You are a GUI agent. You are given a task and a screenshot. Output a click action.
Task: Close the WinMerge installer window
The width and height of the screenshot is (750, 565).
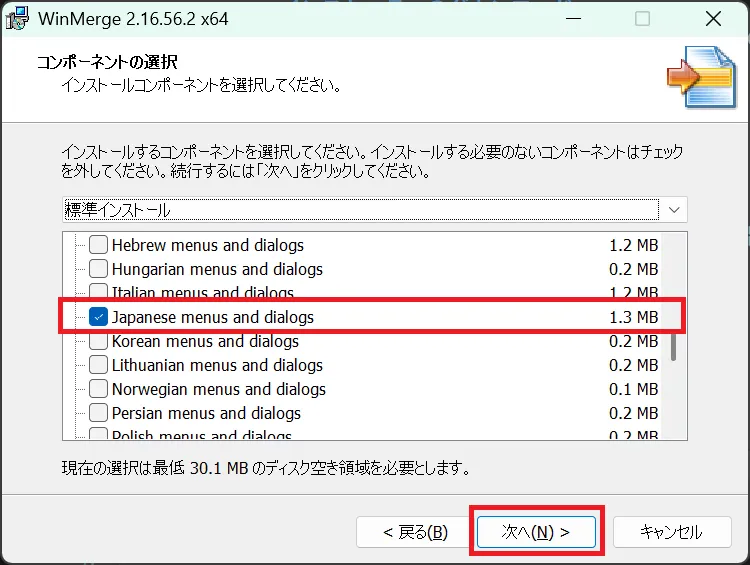[x=713, y=19]
